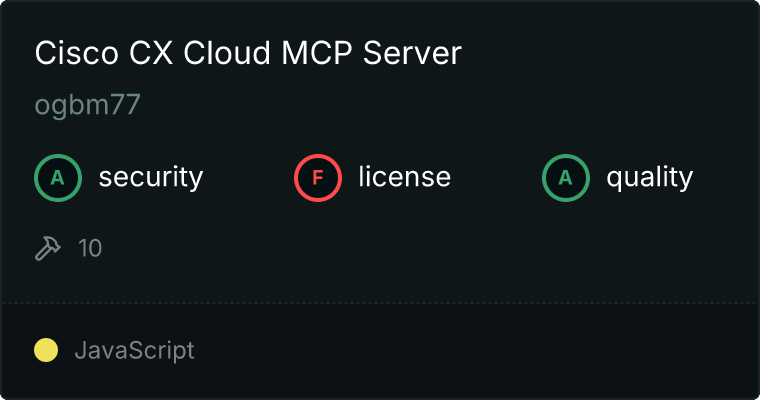Click the empty footer area right of JavaScript
This screenshot has width=760, height=400.
pos(480,350)
